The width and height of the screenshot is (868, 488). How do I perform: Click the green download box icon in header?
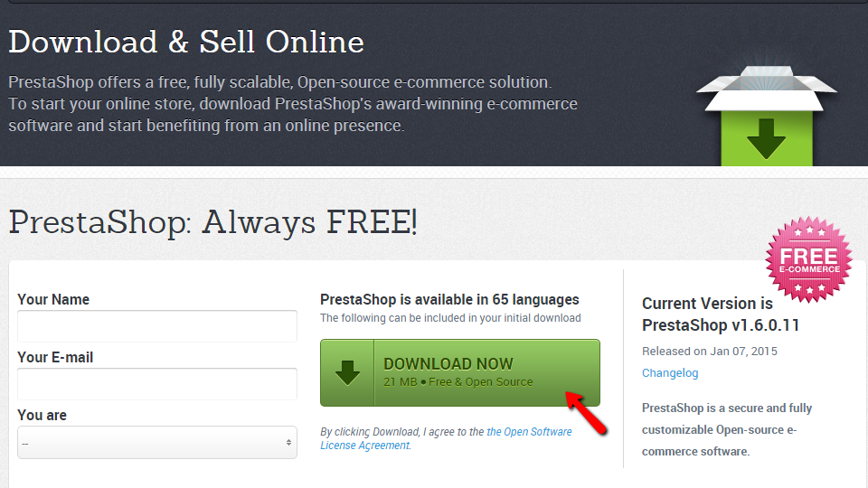pyautogui.click(x=766, y=117)
